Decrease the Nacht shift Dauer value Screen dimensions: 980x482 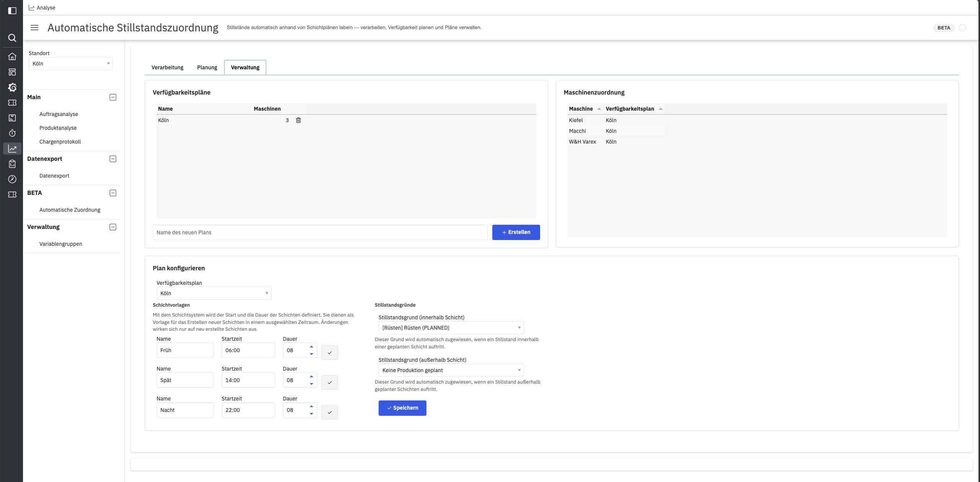[x=312, y=414]
